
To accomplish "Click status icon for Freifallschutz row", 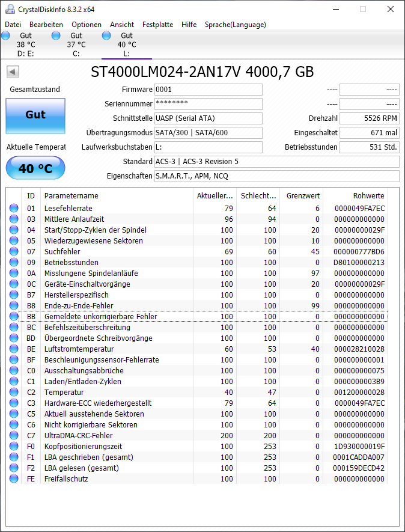I will click(x=14, y=479).
